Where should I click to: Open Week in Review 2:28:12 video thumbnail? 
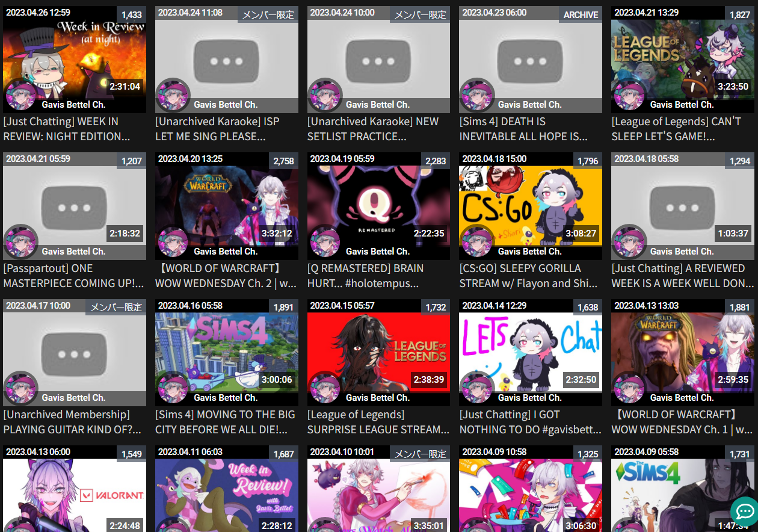(227, 489)
